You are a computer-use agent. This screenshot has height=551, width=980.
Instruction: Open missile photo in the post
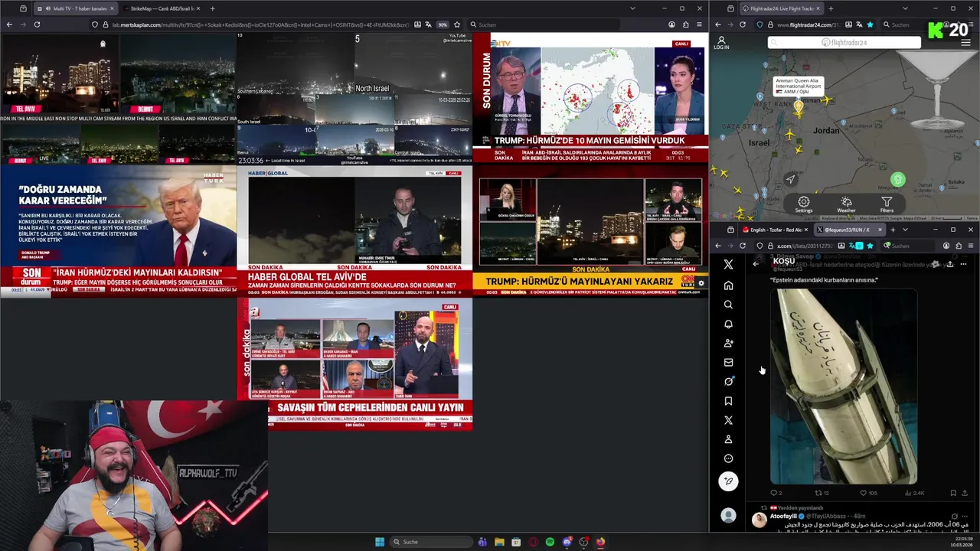(x=843, y=386)
